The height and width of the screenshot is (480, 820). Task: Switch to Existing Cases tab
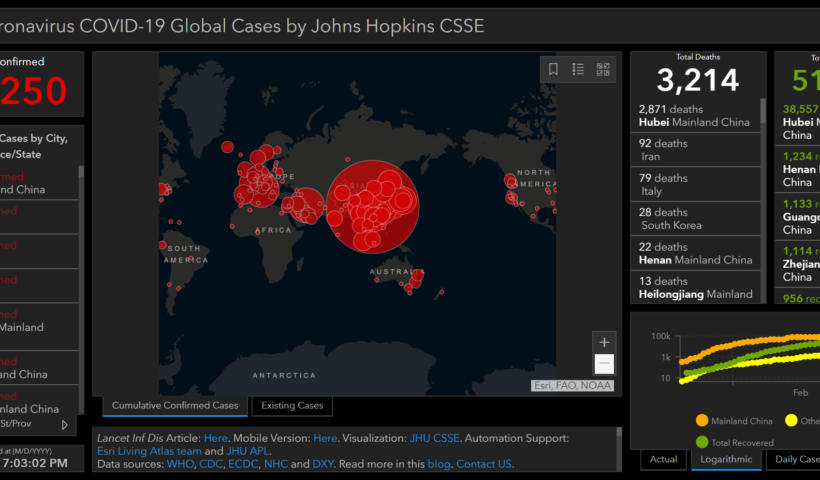click(291, 406)
